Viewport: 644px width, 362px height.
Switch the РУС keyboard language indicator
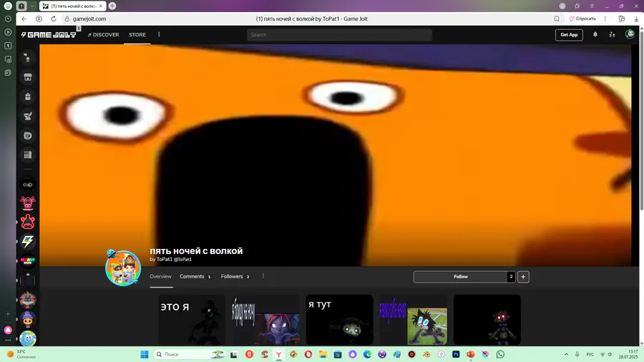coord(590,354)
